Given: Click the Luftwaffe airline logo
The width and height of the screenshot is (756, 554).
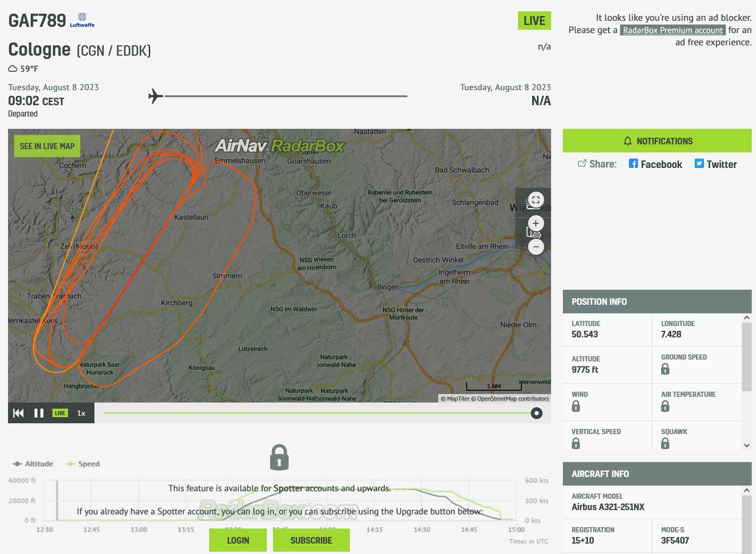Looking at the screenshot, I should [82, 20].
